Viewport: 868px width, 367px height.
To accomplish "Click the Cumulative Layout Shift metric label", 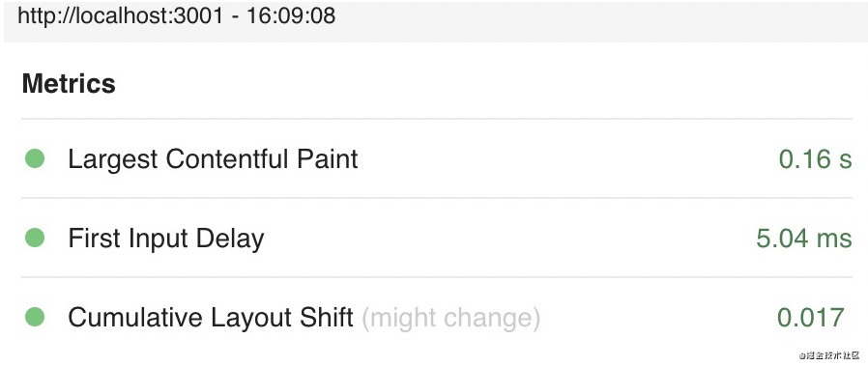I will (211, 318).
